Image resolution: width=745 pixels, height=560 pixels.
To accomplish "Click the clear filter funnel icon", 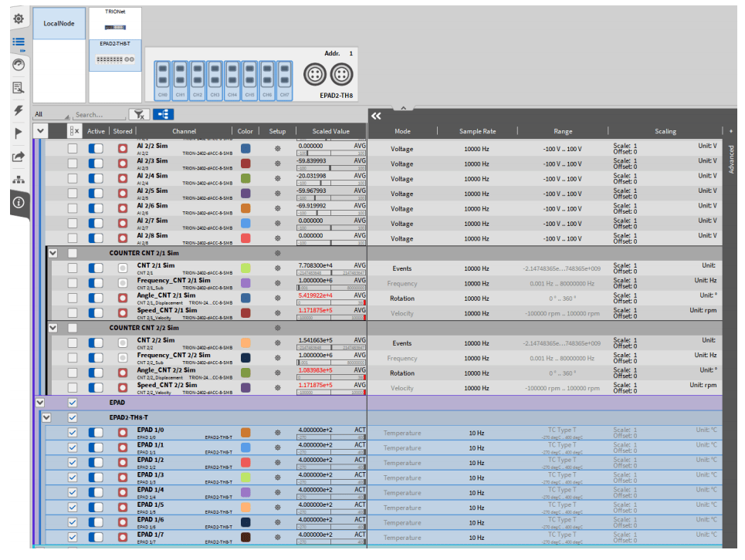I will pyautogui.click(x=140, y=114).
